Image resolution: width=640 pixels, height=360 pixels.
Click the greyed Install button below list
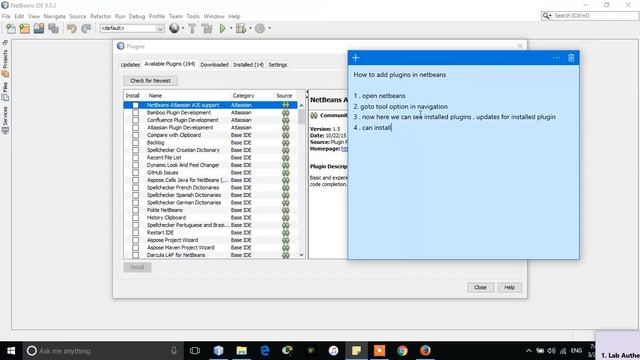137,267
